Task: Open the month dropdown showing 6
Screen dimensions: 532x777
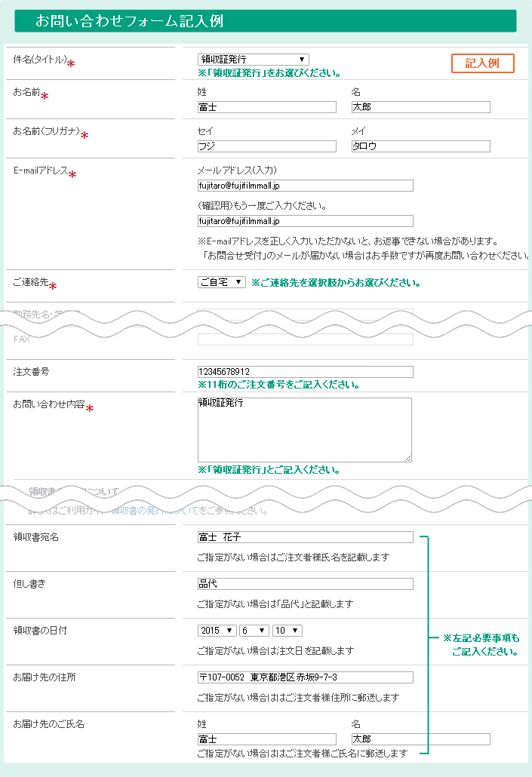Action: [x=254, y=631]
